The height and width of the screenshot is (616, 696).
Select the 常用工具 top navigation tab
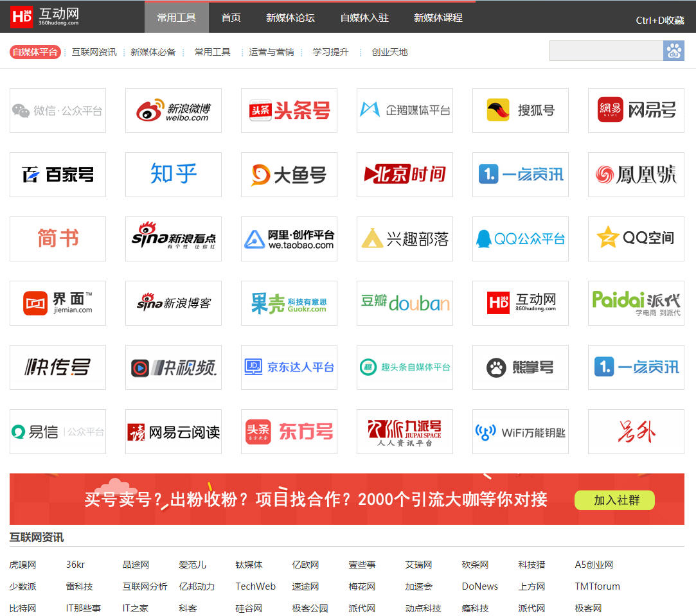pos(176,17)
